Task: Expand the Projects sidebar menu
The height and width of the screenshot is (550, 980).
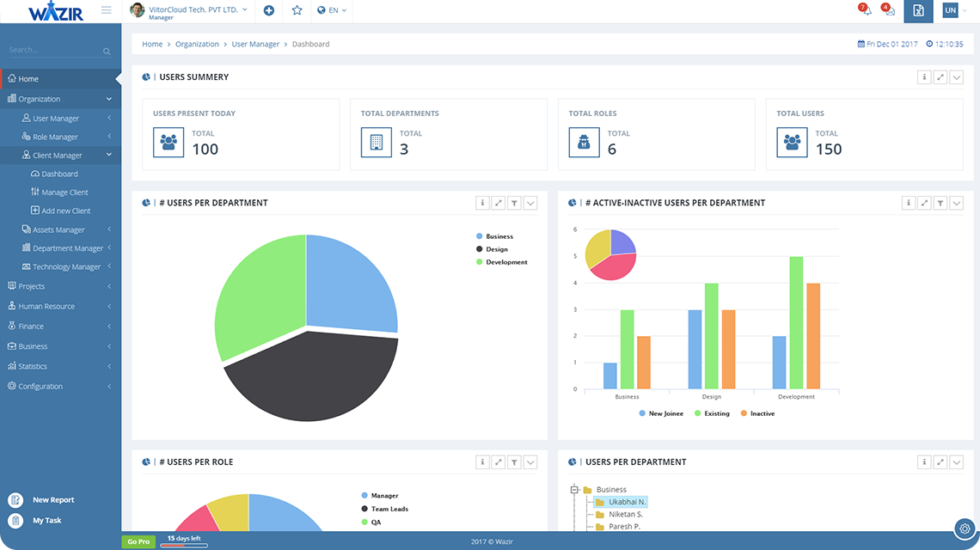Action: point(61,286)
